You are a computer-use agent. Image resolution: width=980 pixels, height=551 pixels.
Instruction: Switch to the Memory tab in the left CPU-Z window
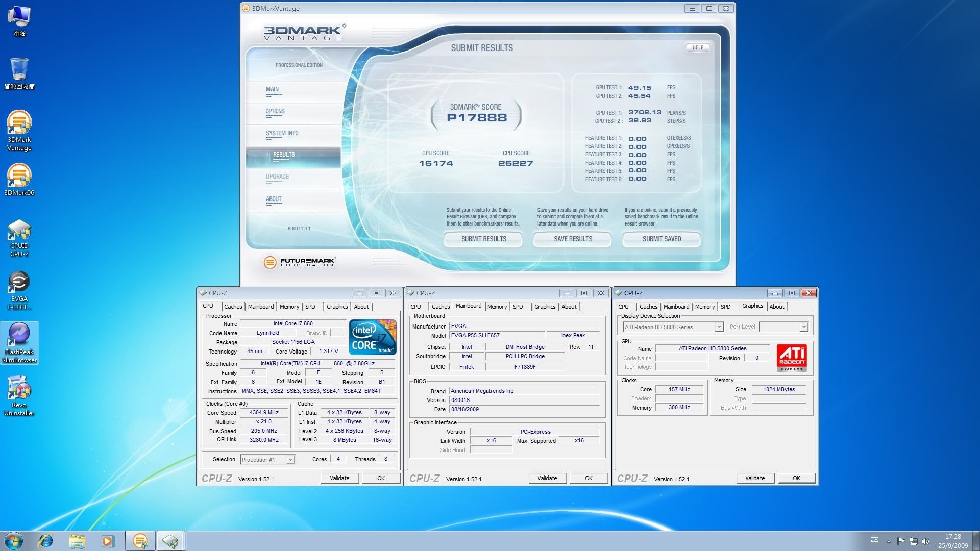point(289,307)
